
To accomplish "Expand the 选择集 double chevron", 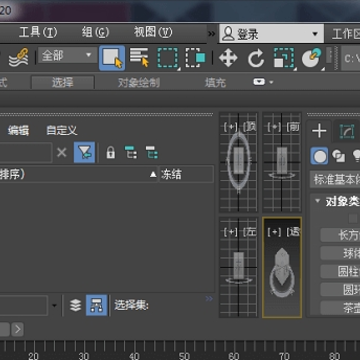I will pos(209,299).
